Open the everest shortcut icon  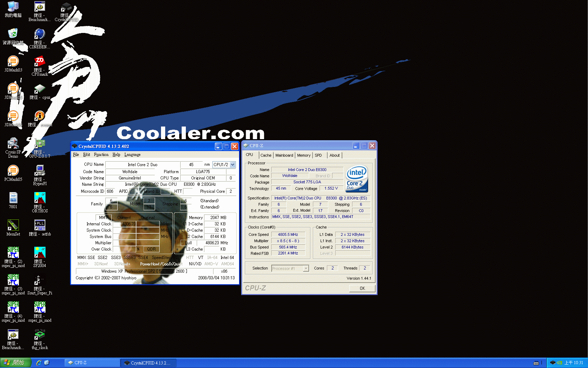[40, 118]
